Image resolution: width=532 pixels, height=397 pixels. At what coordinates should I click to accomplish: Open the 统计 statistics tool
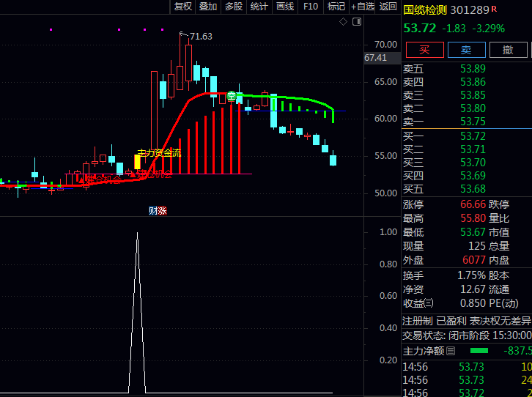point(259,7)
